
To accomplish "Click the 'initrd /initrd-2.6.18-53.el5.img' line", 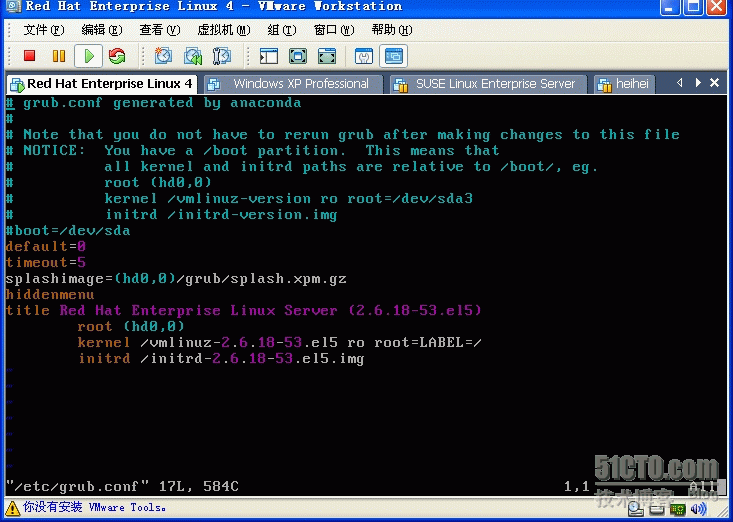I will [x=221, y=359].
